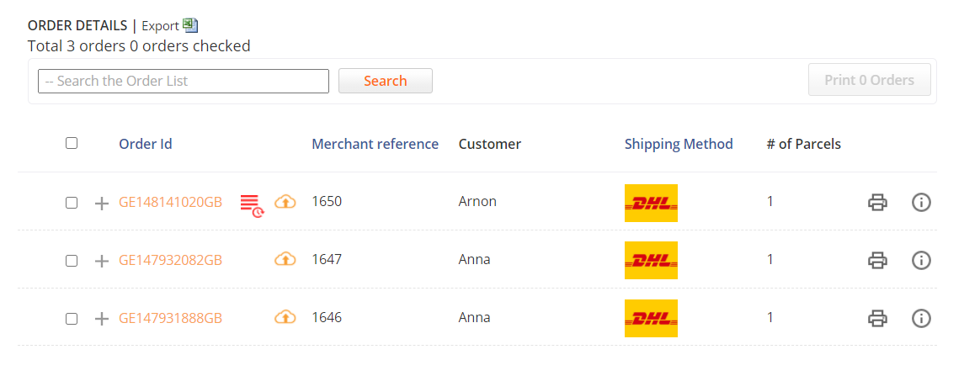The image size is (980, 376).
Task: Open the info icon for order GE147931888GB
Action: click(922, 318)
